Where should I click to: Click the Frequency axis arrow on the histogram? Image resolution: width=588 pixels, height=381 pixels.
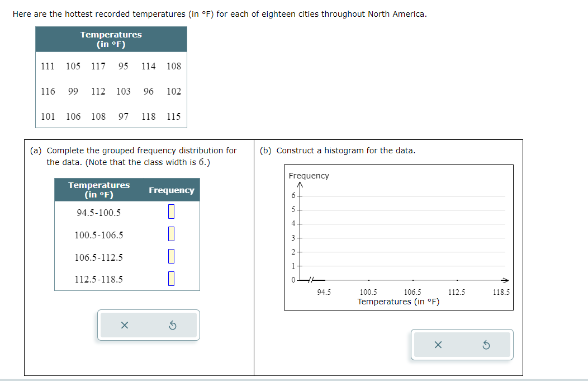point(301,183)
